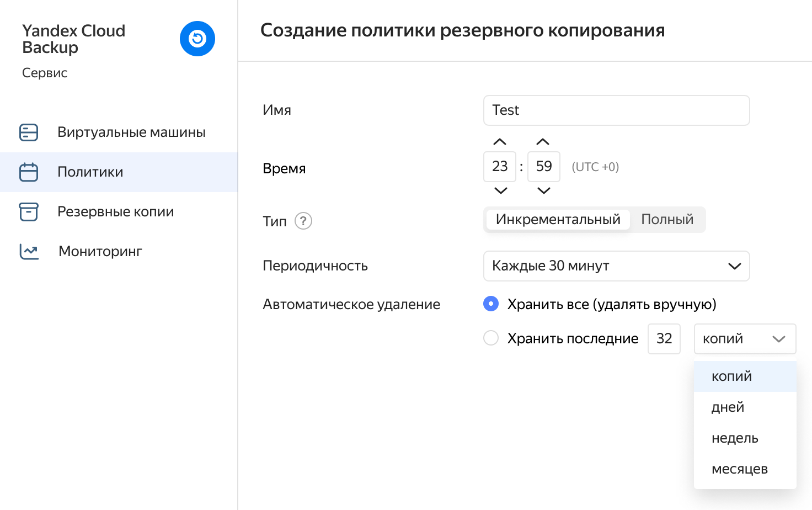Click the Периодичность label
This screenshot has height=510, width=812.
coord(315,266)
